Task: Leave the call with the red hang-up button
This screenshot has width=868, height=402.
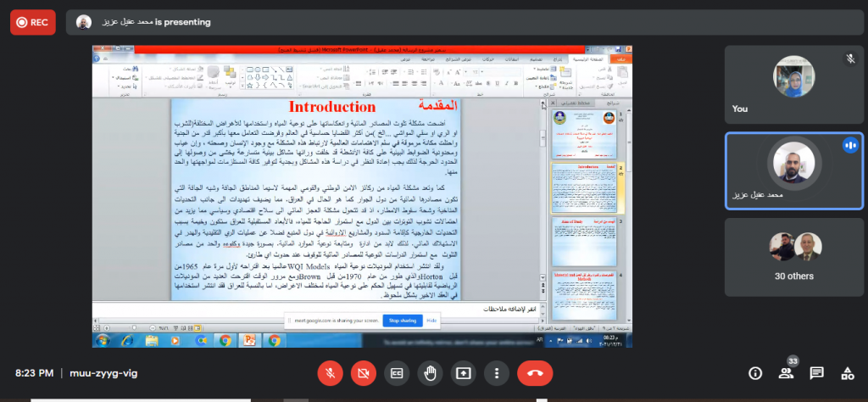Action: point(535,372)
